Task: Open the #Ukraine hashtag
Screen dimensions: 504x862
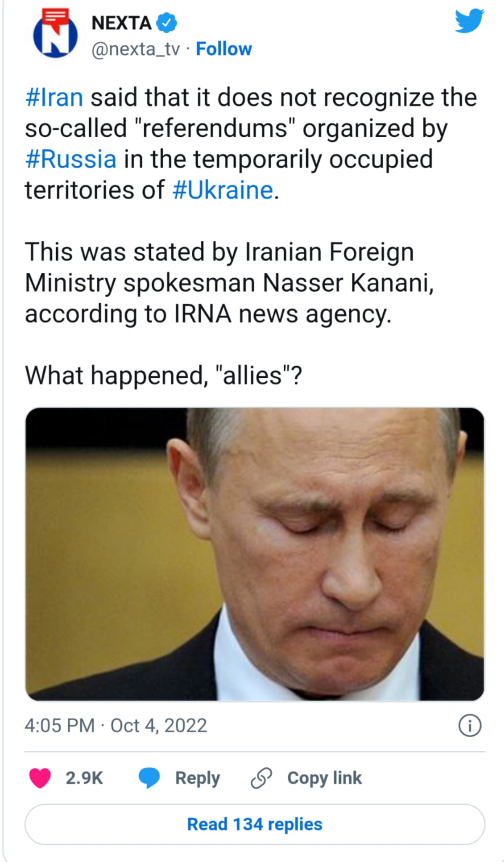Action: coord(223,190)
